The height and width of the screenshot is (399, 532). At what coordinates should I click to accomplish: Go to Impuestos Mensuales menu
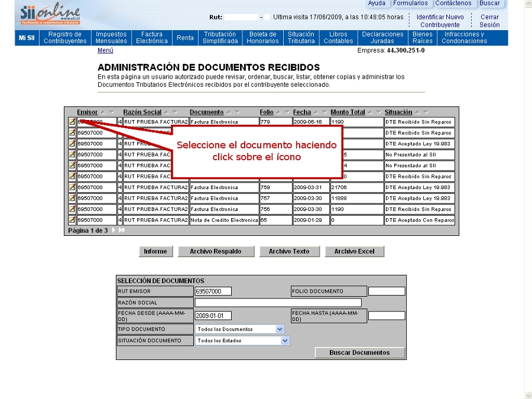click(111, 38)
